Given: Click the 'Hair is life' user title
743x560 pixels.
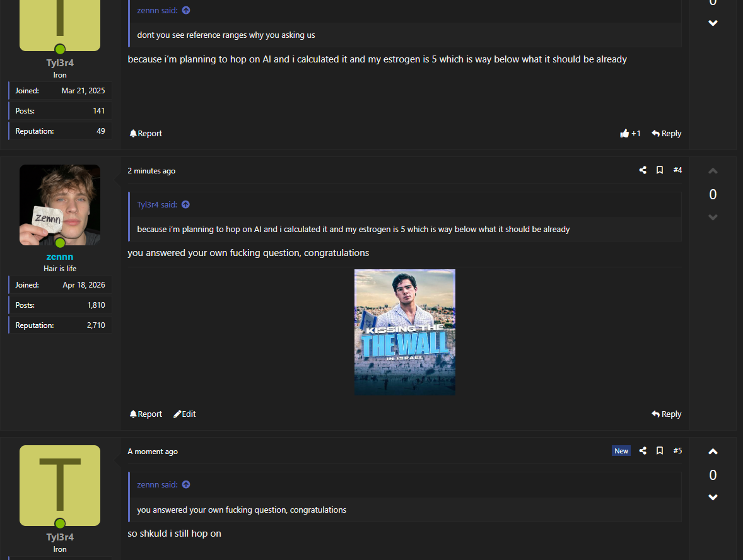Looking at the screenshot, I should [60, 269].
